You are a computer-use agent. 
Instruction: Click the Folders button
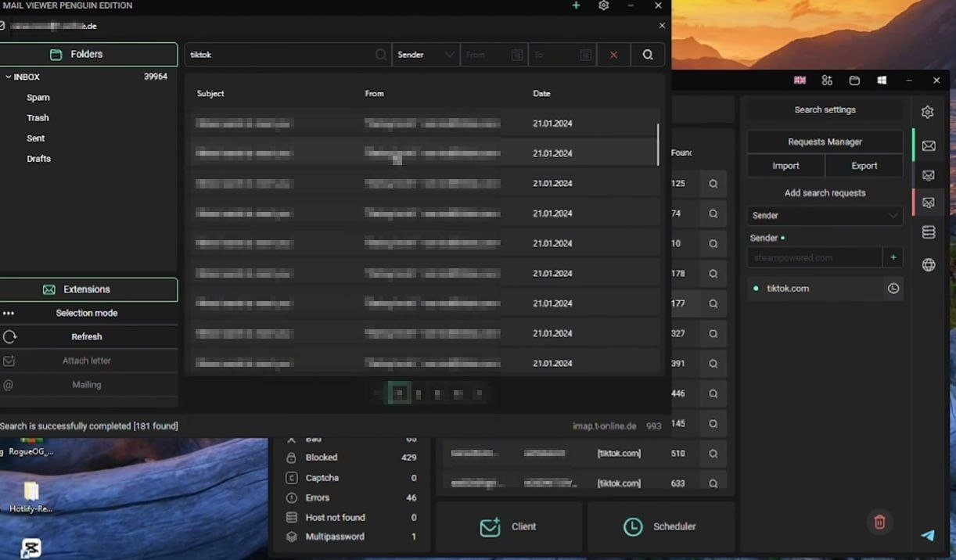tap(88, 54)
